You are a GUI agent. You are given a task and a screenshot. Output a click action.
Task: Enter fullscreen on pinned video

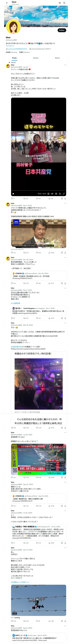point(64,194)
